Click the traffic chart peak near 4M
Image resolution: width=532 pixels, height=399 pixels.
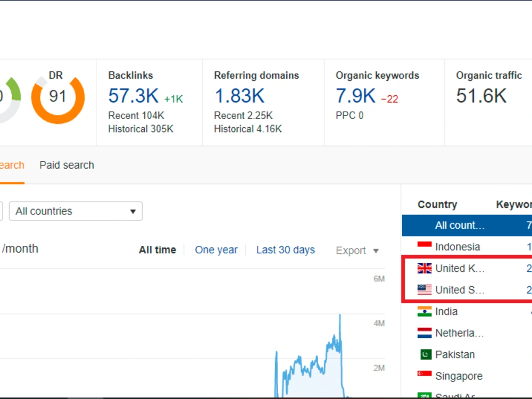tap(340, 316)
